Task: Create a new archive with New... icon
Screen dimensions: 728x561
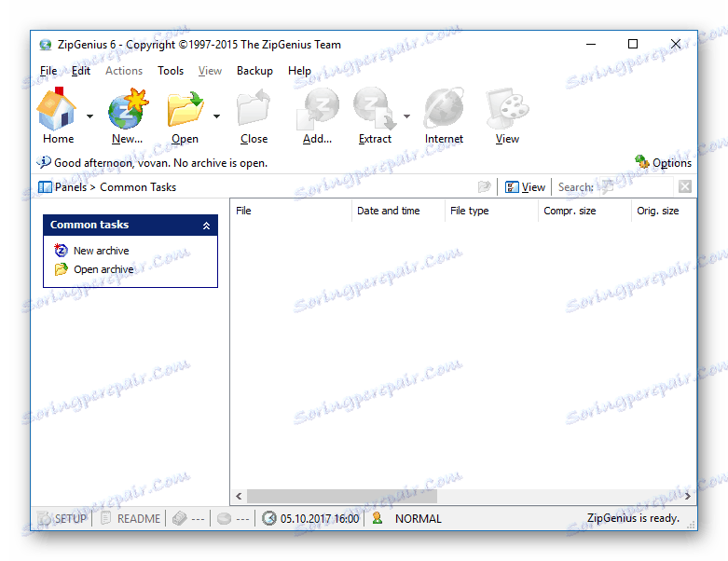Action: tap(127, 109)
